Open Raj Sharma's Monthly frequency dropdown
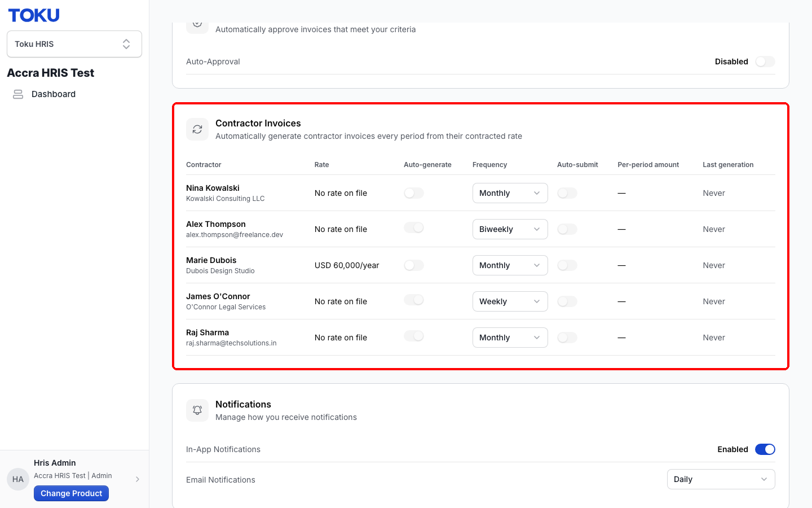The width and height of the screenshot is (812, 508). [x=510, y=338]
